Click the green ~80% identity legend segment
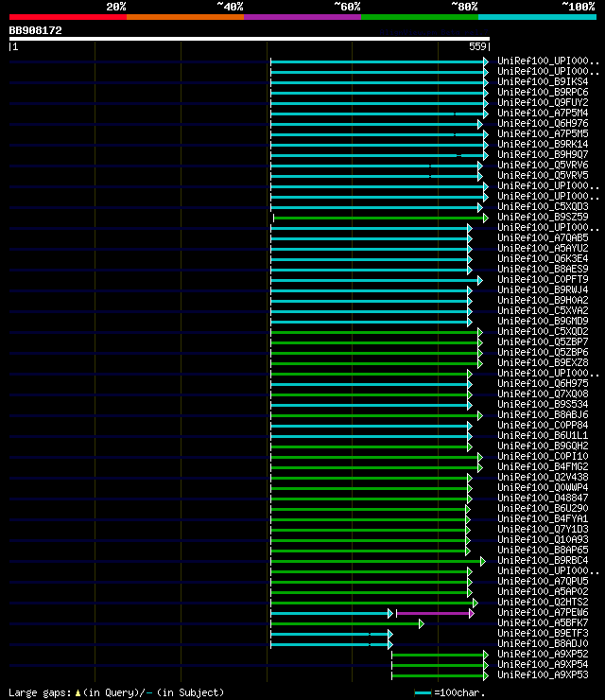 420,17
